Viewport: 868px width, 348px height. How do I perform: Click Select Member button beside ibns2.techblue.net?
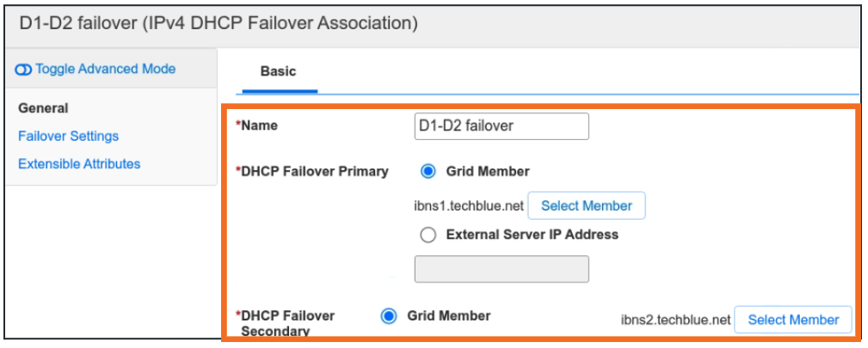793,320
